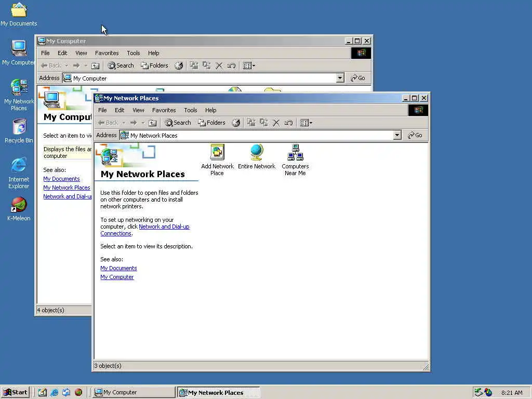The image size is (532, 399).
Task: Open Tools menu in My Computer window
Action: click(x=134, y=53)
